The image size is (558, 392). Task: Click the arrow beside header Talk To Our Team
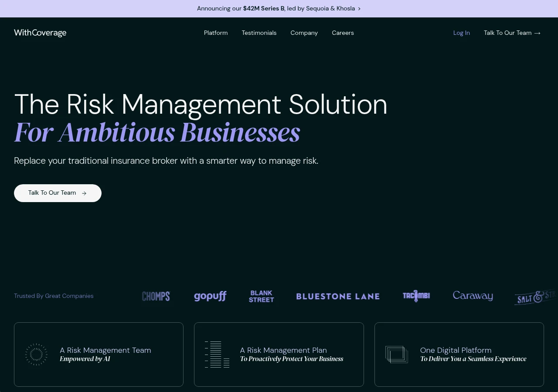[538, 33]
